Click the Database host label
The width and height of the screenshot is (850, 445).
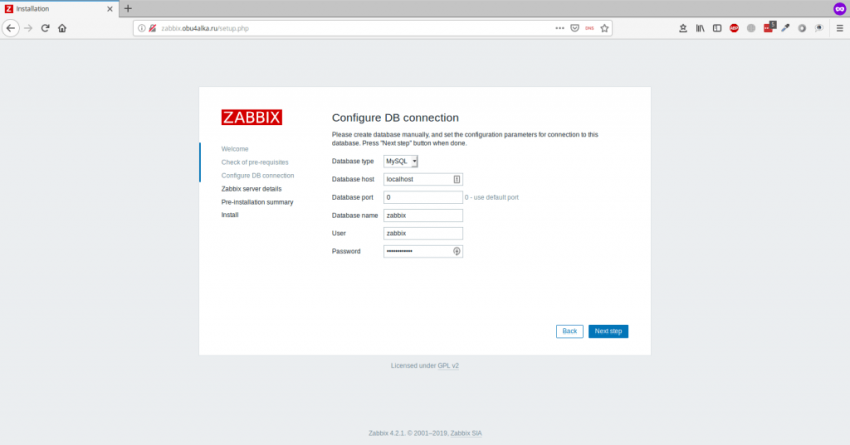(x=353, y=179)
